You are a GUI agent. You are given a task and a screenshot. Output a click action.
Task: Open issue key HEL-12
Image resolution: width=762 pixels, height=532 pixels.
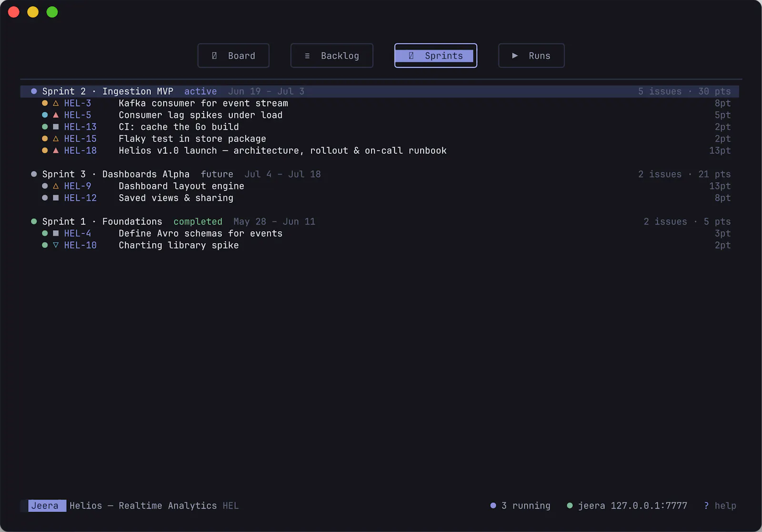pos(80,198)
